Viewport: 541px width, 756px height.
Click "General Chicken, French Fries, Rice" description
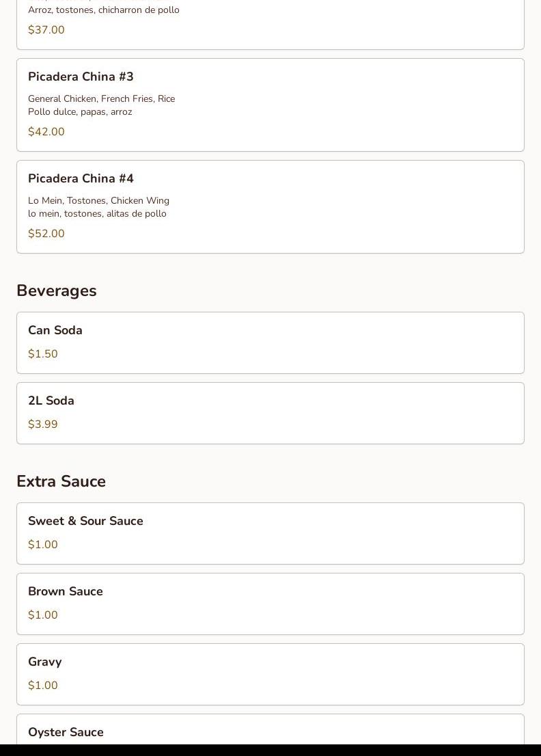tap(101, 99)
